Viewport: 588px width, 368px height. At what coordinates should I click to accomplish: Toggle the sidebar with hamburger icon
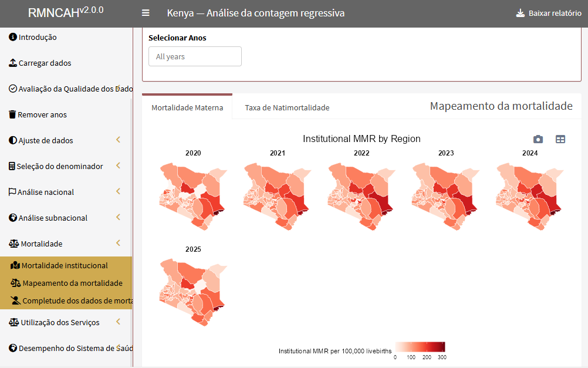tap(146, 13)
